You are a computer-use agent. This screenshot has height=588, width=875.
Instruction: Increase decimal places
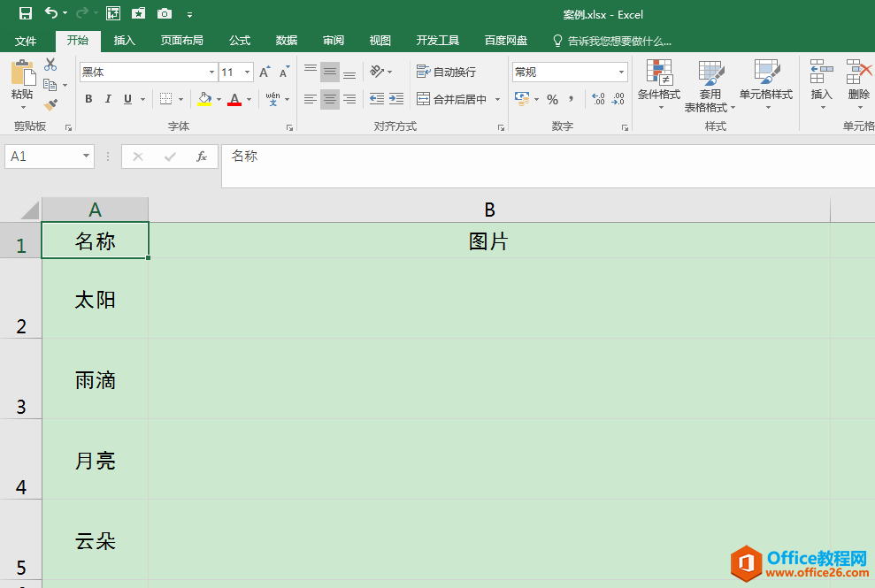(598, 99)
